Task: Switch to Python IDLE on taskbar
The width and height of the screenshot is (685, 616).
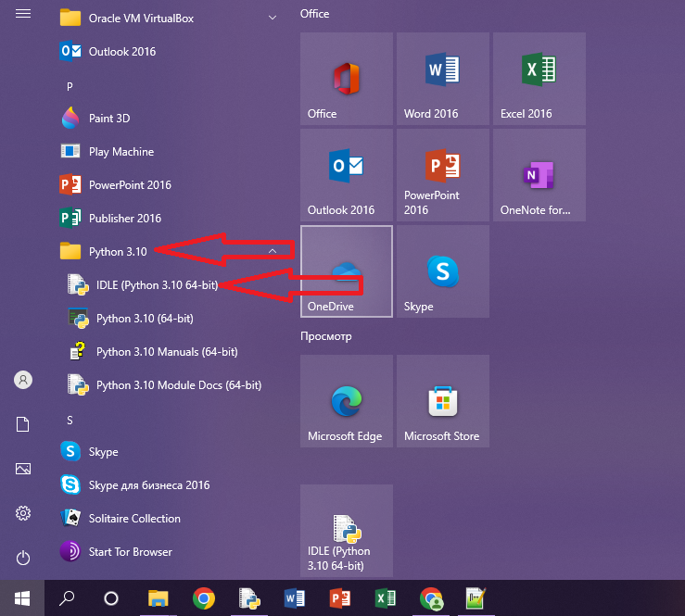Action: [x=249, y=598]
